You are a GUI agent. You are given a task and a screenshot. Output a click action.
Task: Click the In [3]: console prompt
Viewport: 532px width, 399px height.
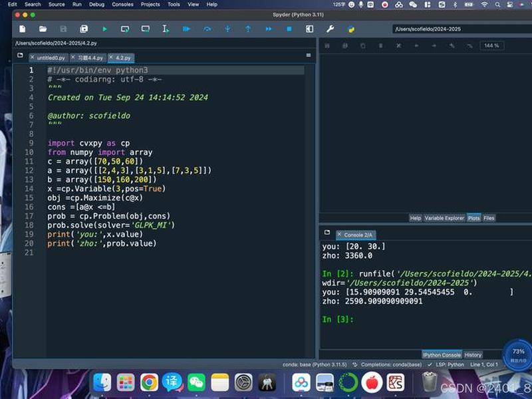[x=338, y=320]
